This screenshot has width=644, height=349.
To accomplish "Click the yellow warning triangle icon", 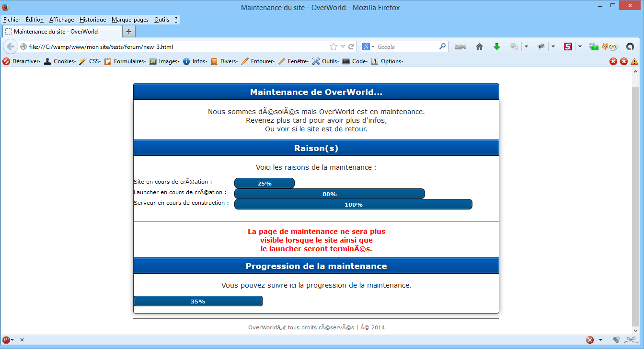I will point(634,61).
